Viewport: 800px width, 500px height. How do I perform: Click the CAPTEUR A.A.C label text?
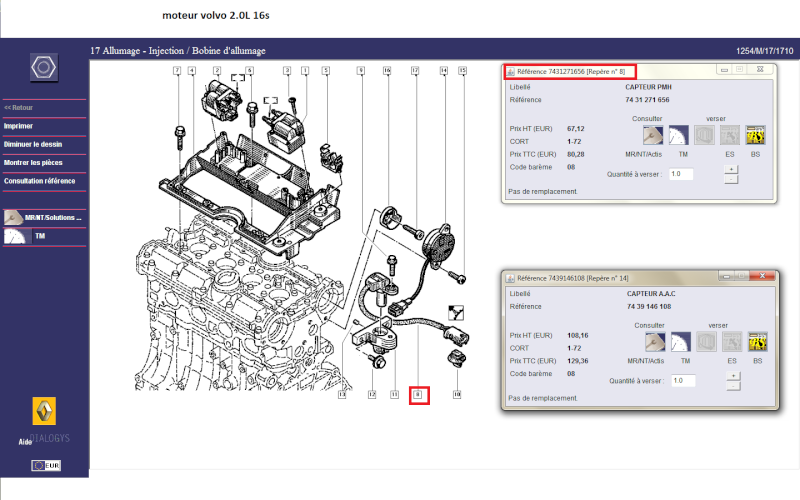point(651,294)
